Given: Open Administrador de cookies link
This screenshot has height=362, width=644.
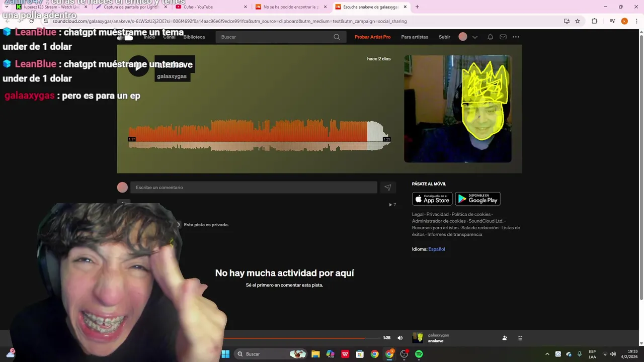Looking at the screenshot, I should pyautogui.click(x=439, y=221).
